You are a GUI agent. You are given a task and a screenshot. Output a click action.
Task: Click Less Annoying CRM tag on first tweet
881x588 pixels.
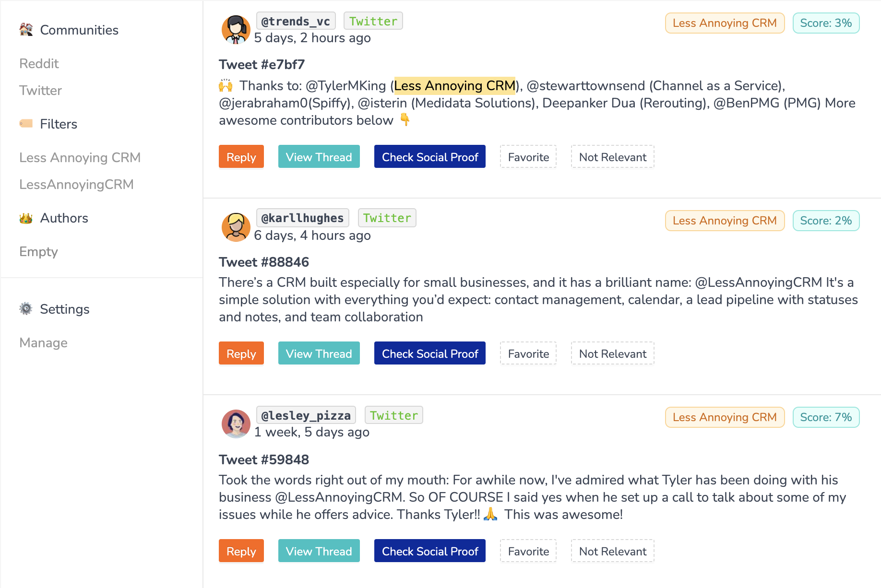(725, 23)
